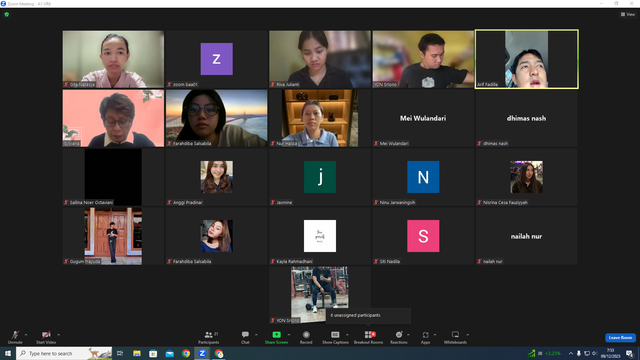
Task: Open Google Chrome from the taskbar
Action: (x=186, y=353)
